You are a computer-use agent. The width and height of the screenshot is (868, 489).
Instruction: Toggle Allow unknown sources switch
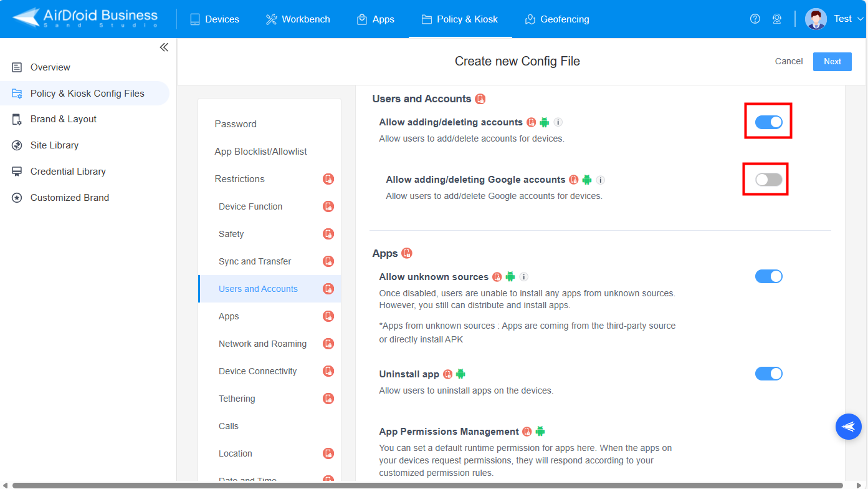tap(769, 276)
